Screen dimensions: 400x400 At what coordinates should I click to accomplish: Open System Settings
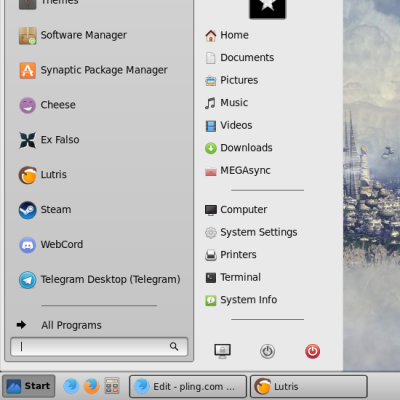tap(251, 232)
